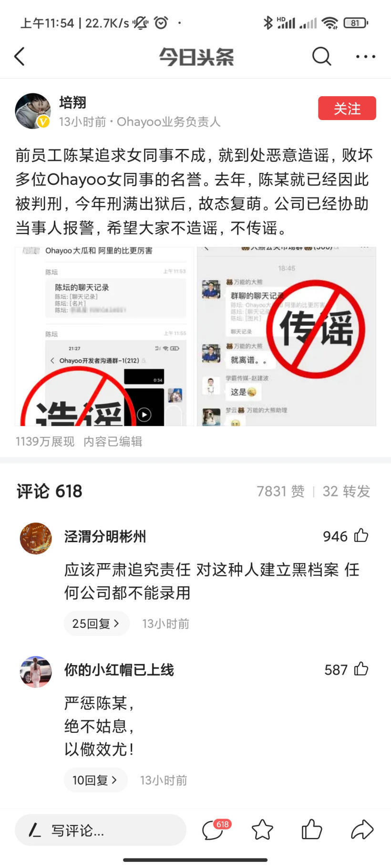Like the comment by 你的小红帽已上线

(x=361, y=669)
